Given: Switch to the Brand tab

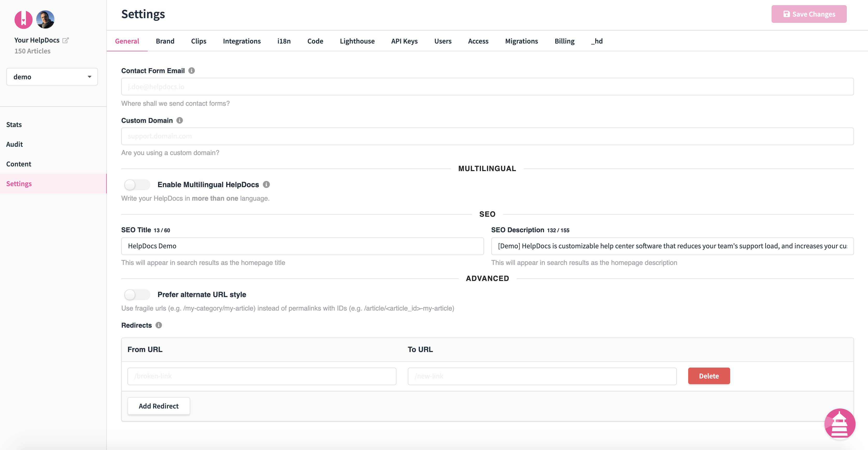Looking at the screenshot, I should coord(165,41).
